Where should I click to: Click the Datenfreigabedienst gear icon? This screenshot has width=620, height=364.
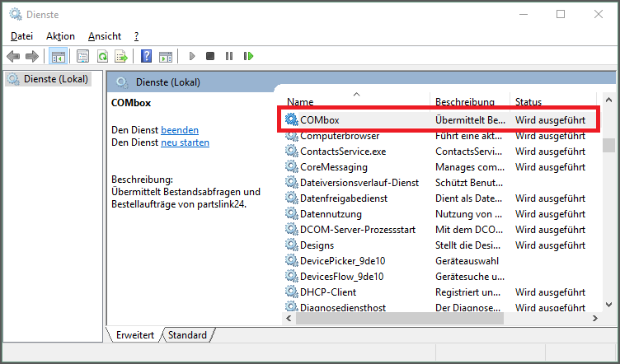click(x=291, y=198)
